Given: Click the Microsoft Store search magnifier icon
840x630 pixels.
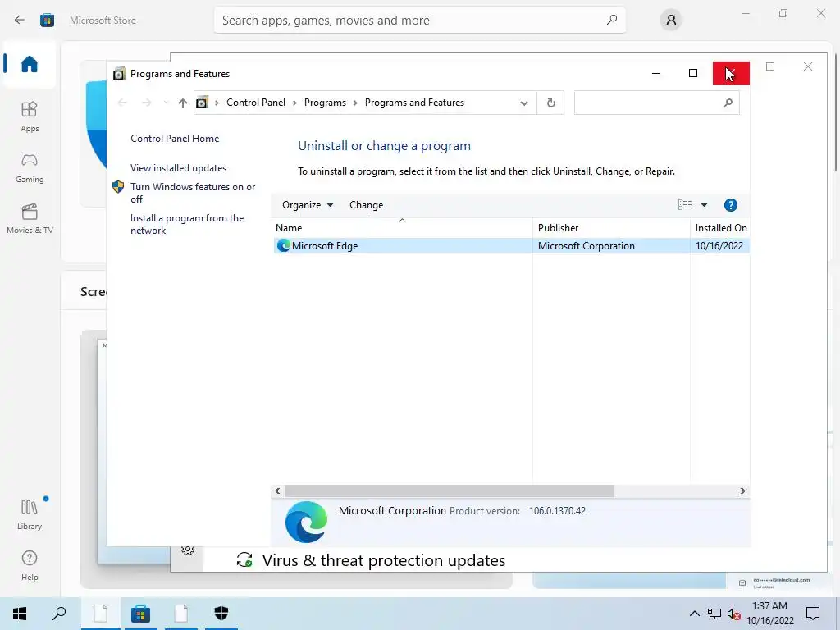Looking at the screenshot, I should coord(611,21).
